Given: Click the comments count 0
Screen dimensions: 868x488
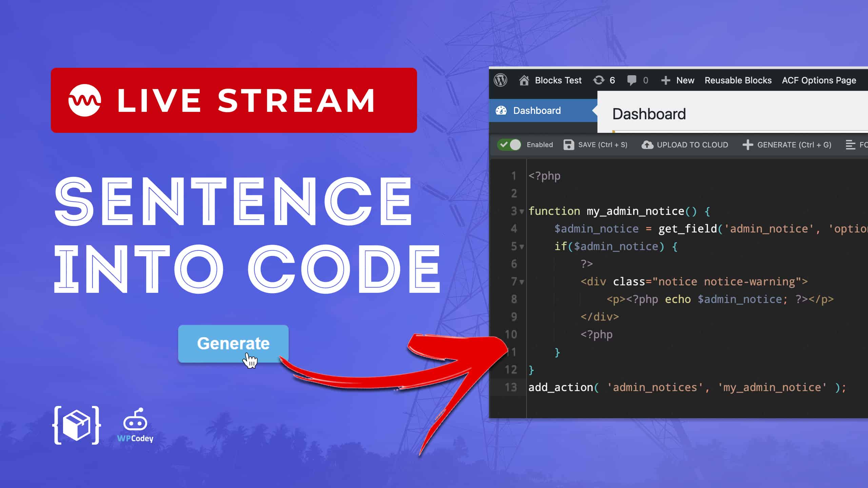Looking at the screenshot, I should coord(646,80).
